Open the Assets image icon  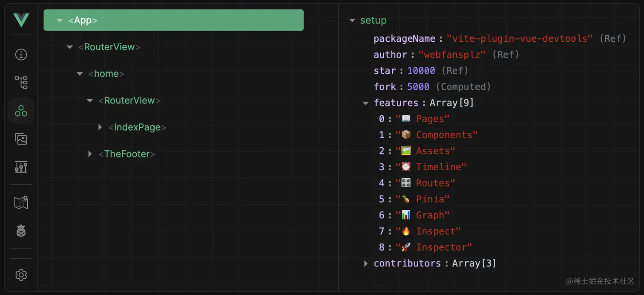(x=21, y=139)
